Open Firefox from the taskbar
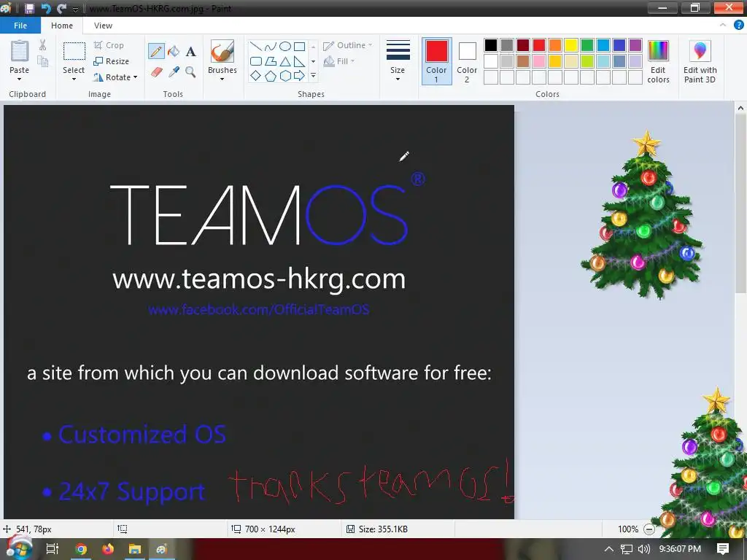747x560 pixels. click(108, 549)
